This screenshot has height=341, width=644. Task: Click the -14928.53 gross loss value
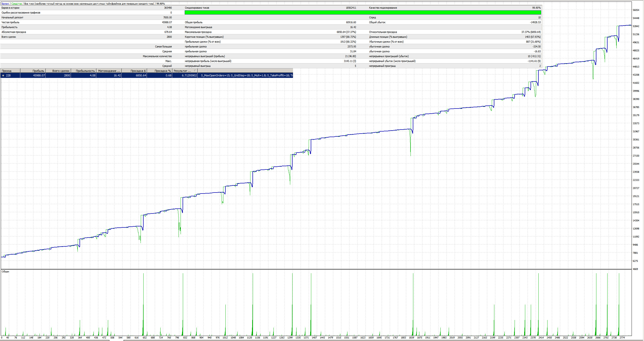click(x=535, y=22)
